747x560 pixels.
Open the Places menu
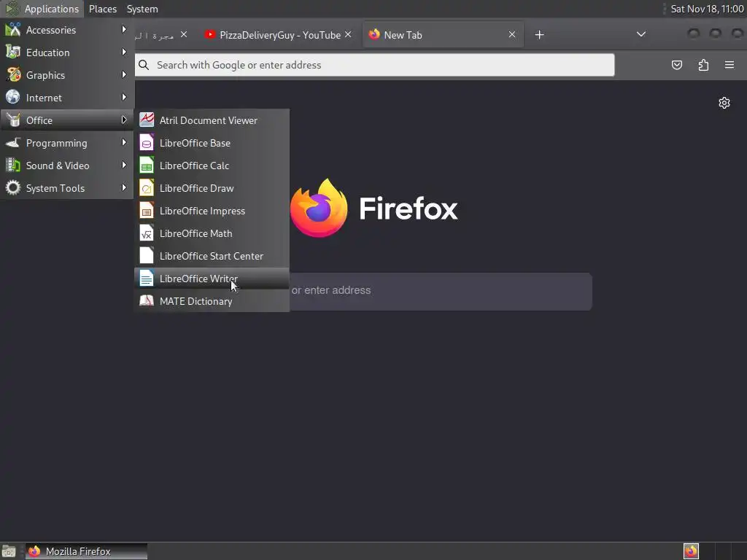click(103, 9)
